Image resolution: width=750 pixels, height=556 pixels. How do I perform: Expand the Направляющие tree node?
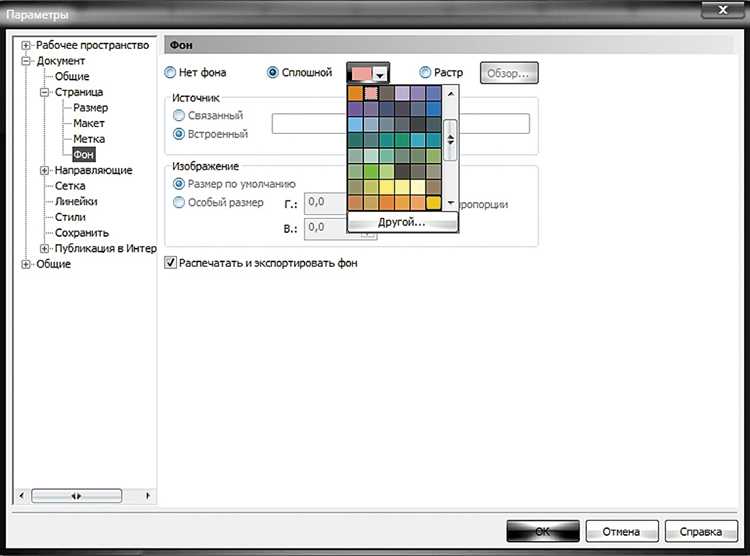pyautogui.click(x=44, y=170)
